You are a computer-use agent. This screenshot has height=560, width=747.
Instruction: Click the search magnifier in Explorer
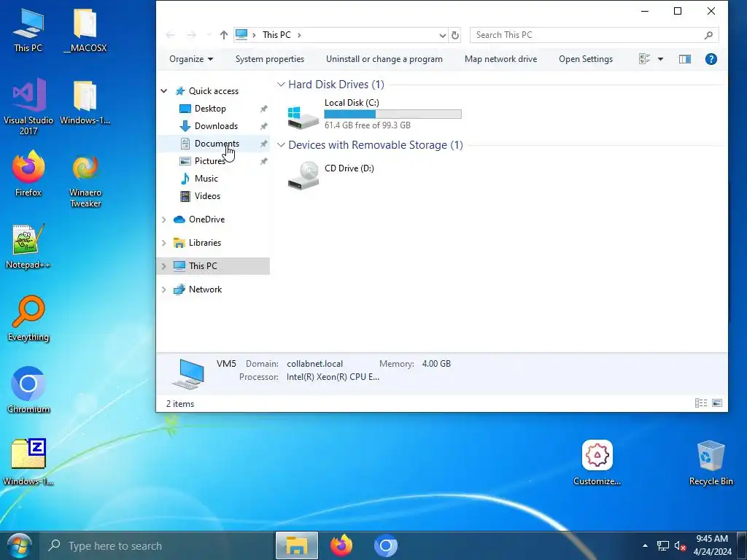(708, 35)
